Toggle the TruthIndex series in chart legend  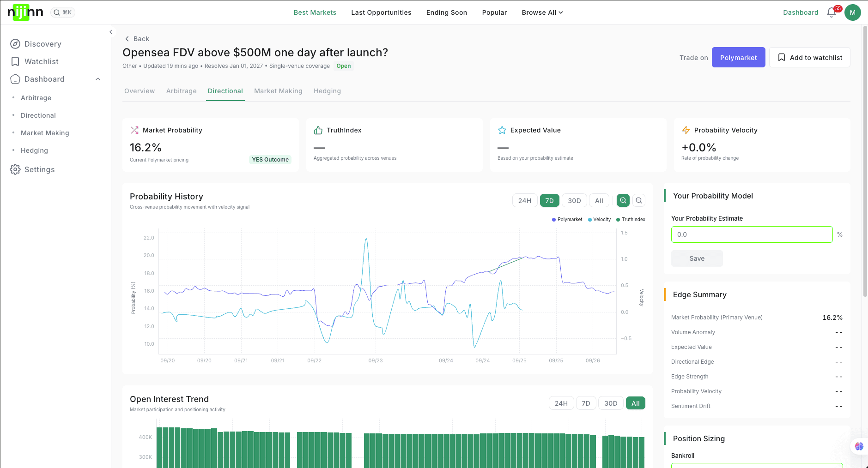(x=631, y=220)
